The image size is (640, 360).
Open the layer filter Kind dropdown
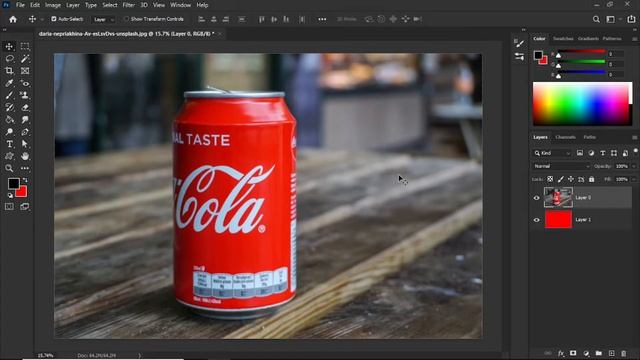[552, 153]
